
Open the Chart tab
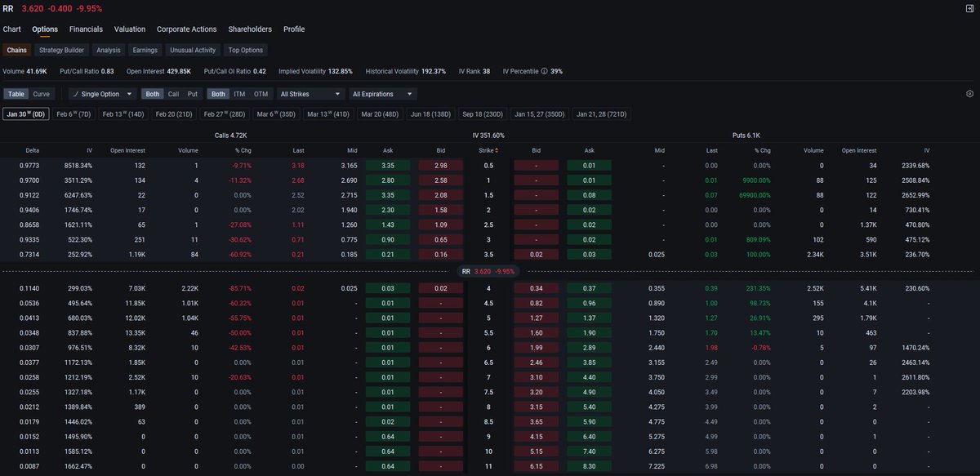(12, 29)
